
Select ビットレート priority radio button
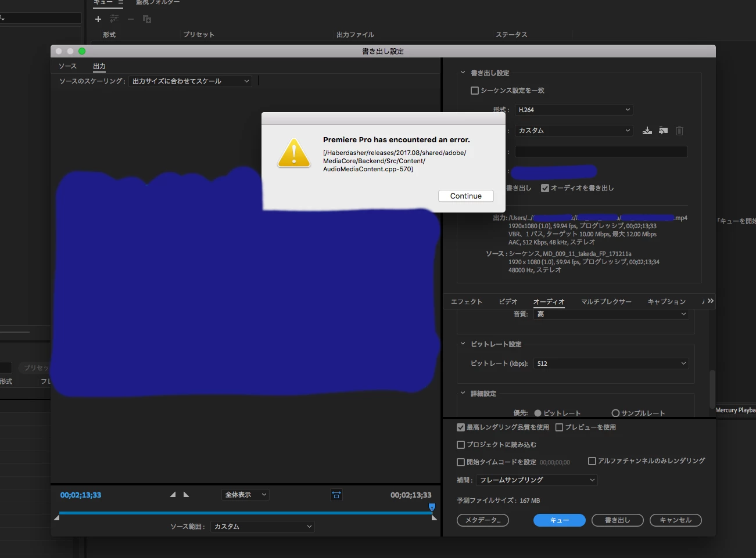tap(538, 413)
